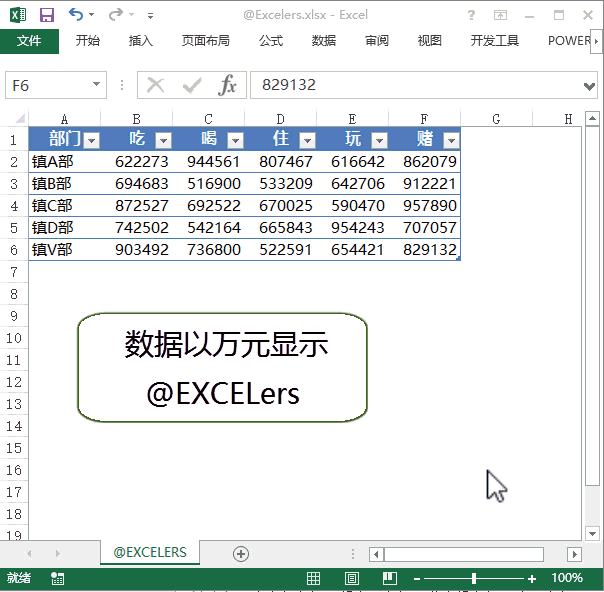Open the 数据 ribbon tab
Viewport: 604px width, 592px height.
(x=323, y=41)
